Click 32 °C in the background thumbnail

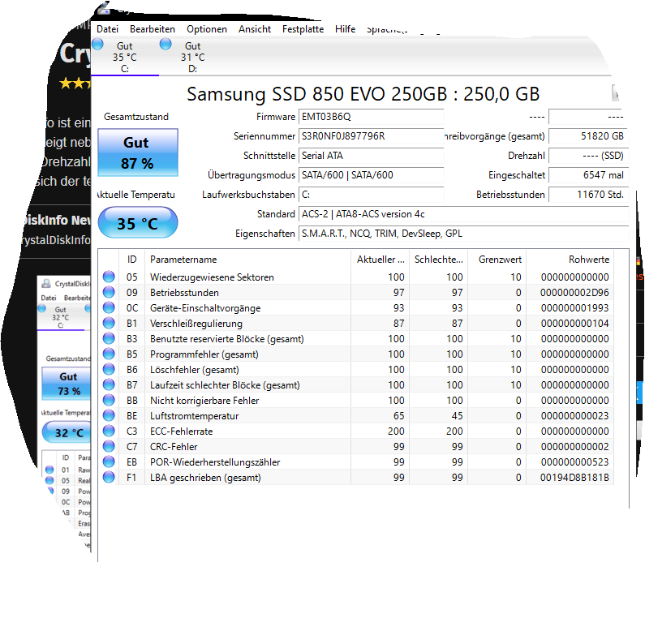[x=67, y=432]
